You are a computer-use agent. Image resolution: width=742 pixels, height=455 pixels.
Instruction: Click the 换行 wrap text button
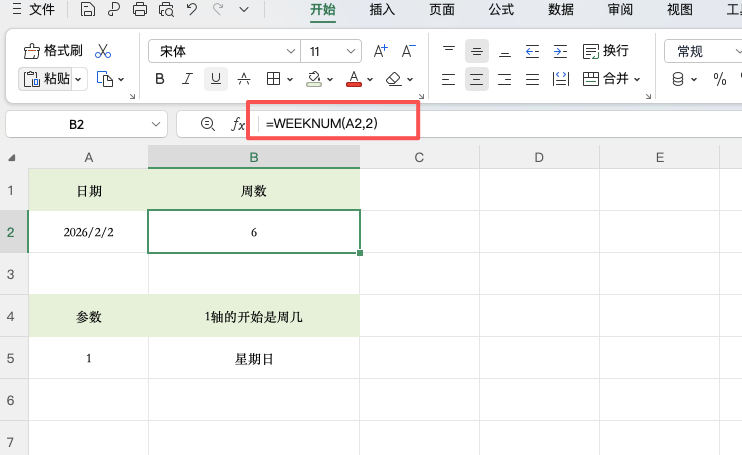[606, 51]
